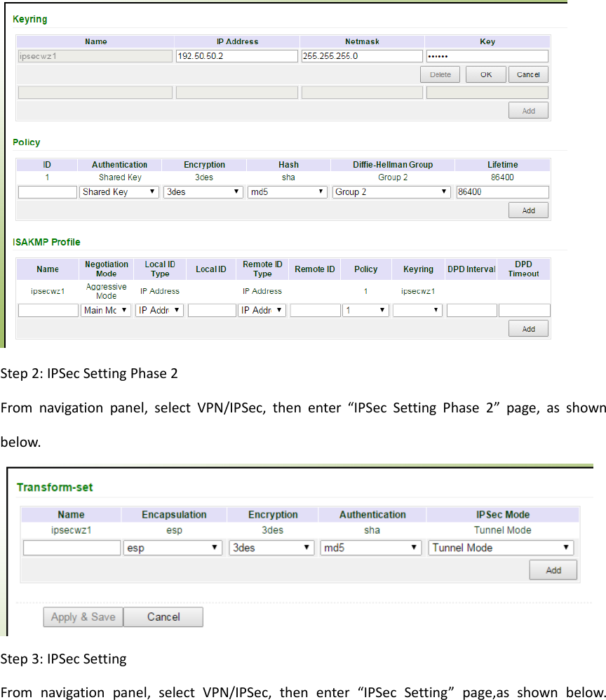The image size is (606, 700).
Task: Cancel changes on the Transform-set page
Action: click(163, 617)
